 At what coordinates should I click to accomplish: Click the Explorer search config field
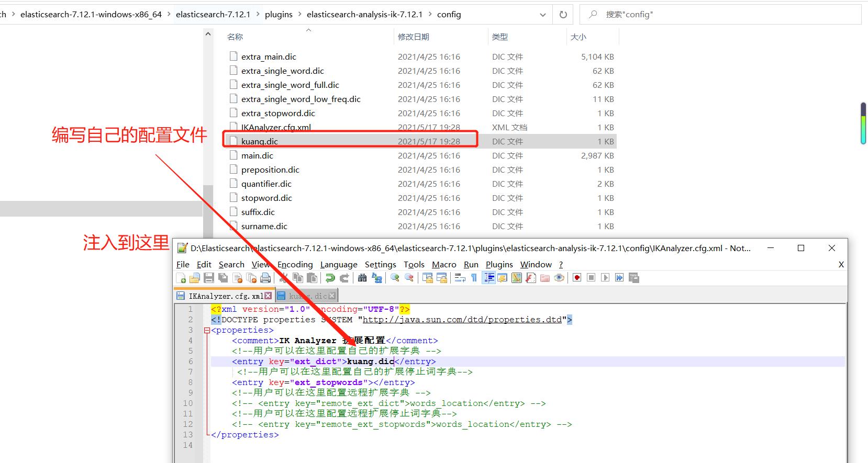click(x=720, y=15)
